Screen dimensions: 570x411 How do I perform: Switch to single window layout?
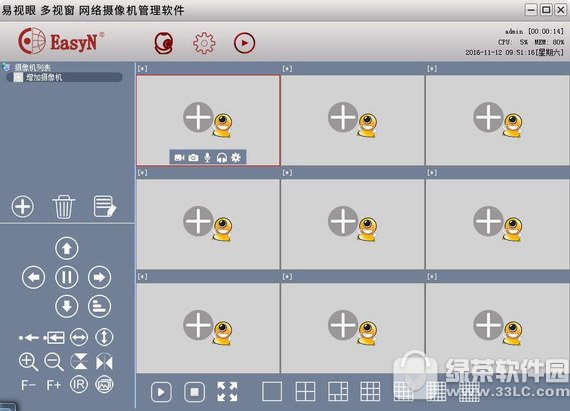[272, 392]
